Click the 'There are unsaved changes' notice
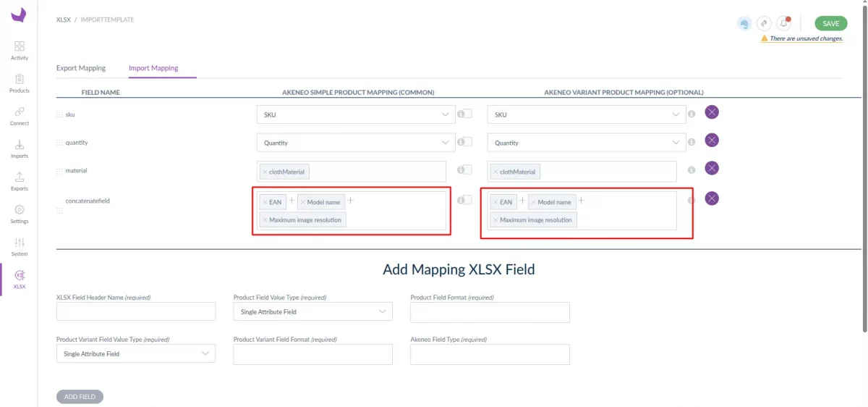Screen dimensions: 868x407 pyautogui.click(x=801, y=38)
